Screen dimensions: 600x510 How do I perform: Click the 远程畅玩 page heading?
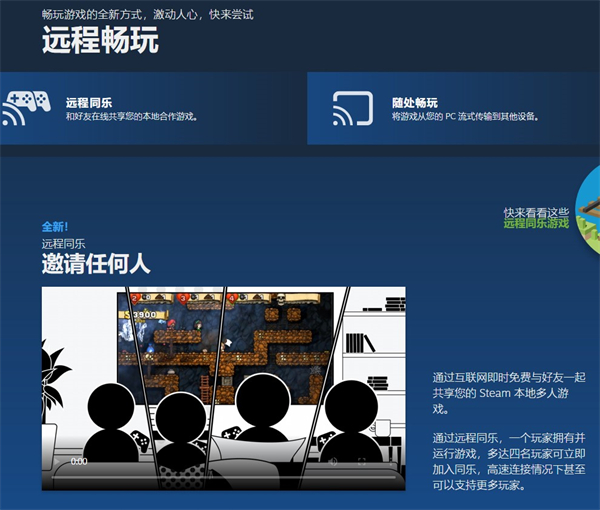point(100,41)
